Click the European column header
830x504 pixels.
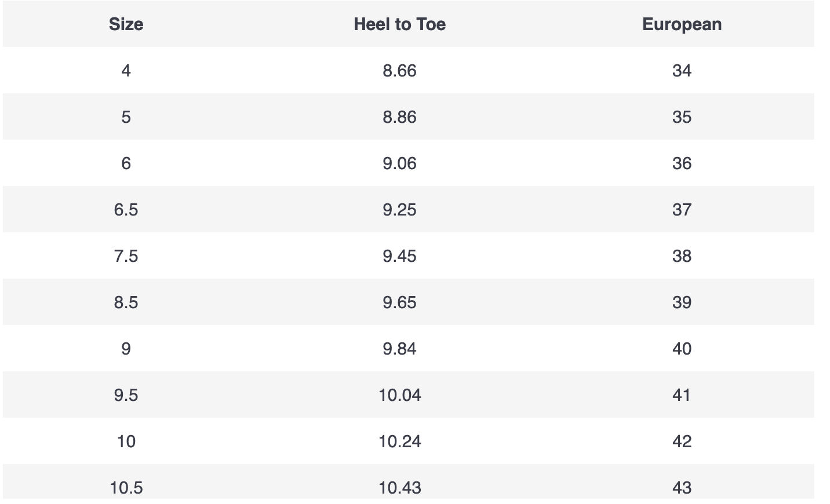tap(682, 24)
